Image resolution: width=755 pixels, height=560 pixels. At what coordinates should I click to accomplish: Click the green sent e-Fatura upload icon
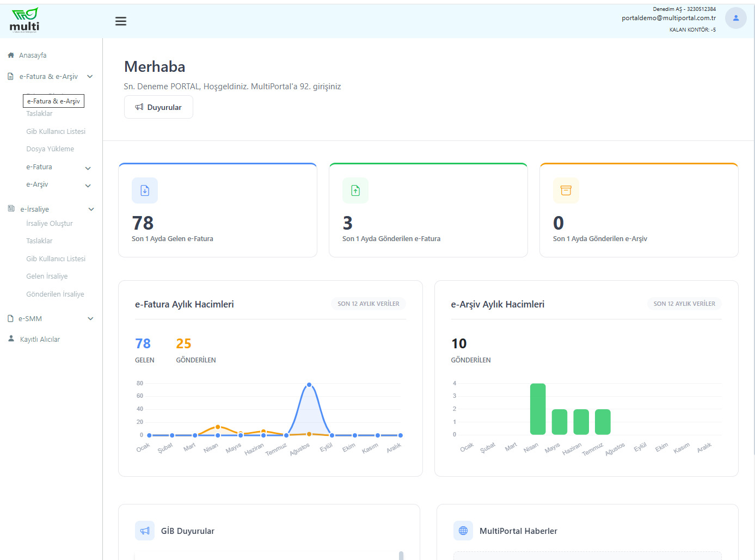click(x=355, y=190)
